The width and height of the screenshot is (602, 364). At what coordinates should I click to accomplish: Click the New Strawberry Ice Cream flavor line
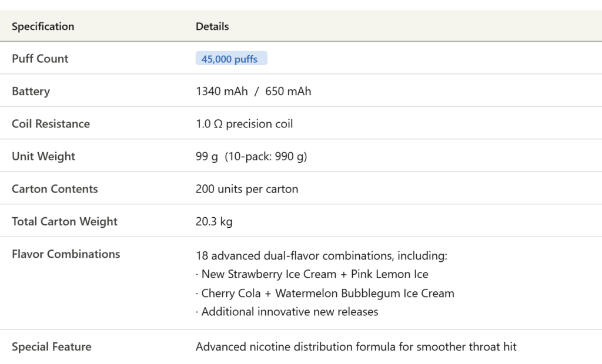[x=312, y=274]
